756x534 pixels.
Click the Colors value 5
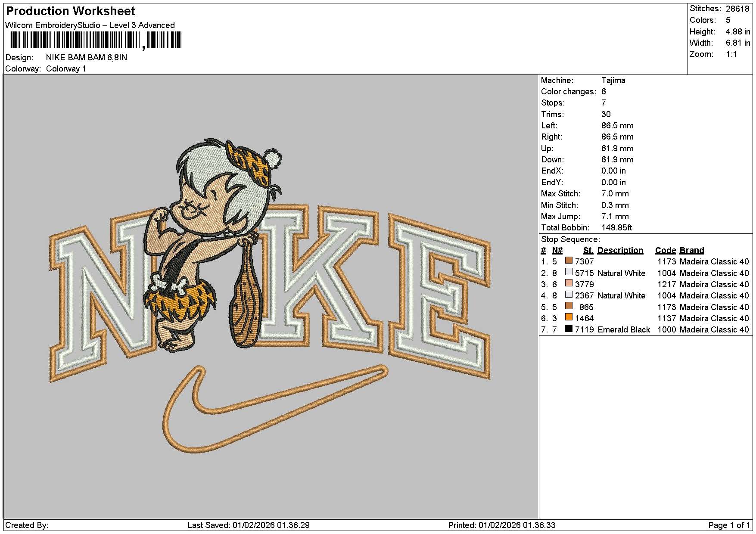(x=728, y=20)
